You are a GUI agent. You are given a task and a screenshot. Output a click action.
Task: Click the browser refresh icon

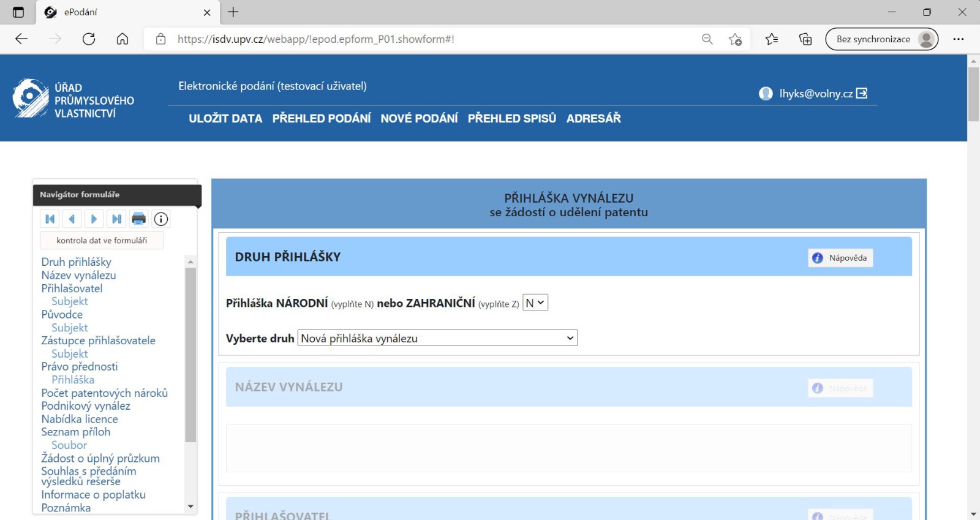coord(89,39)
